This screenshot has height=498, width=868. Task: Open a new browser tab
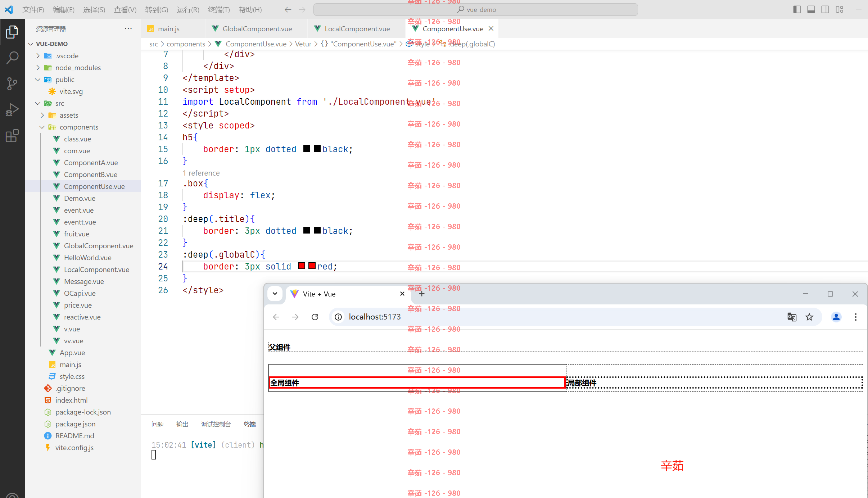(x=422, y=294)
